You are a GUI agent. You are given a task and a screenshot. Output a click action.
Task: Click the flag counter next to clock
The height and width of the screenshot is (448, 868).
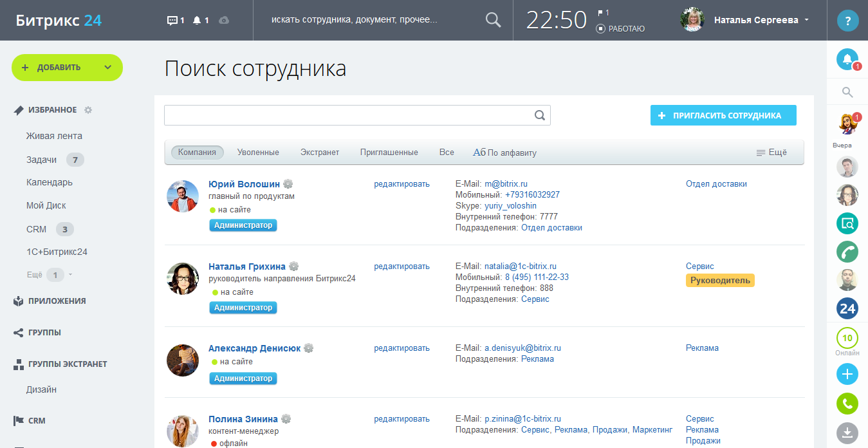[x=604, y=12]
